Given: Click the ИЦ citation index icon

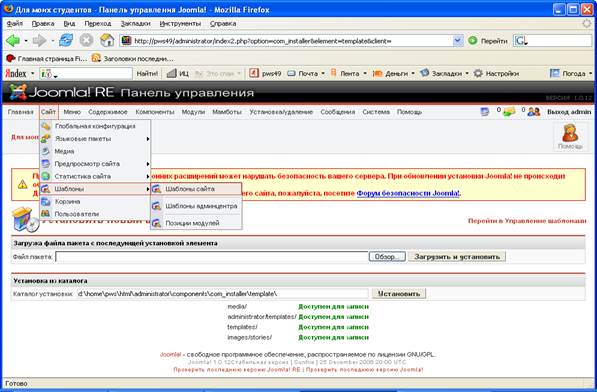Looking at the screenshot, I should pos(172,73).
